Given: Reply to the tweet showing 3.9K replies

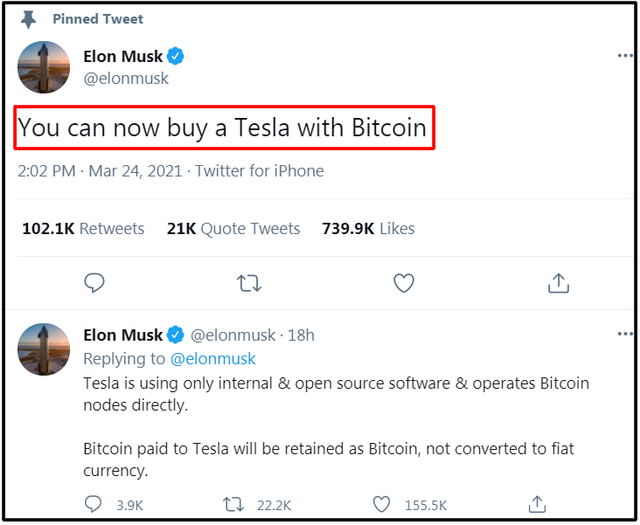Looking at the screenshot, I should point(95,505).
